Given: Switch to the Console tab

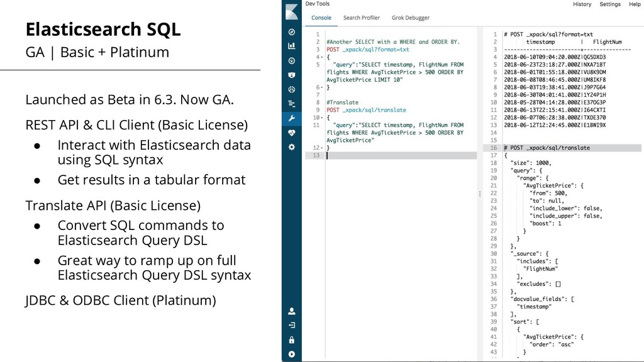Looking at the screenshot, I should click(x=321, y=18).
